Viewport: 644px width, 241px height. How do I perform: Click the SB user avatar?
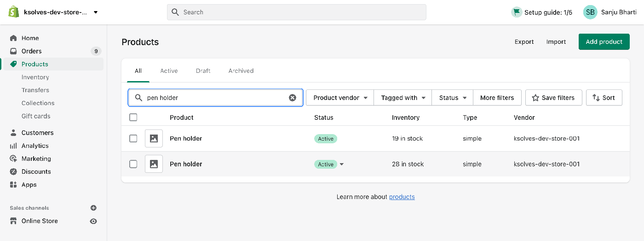click(590, 12)
